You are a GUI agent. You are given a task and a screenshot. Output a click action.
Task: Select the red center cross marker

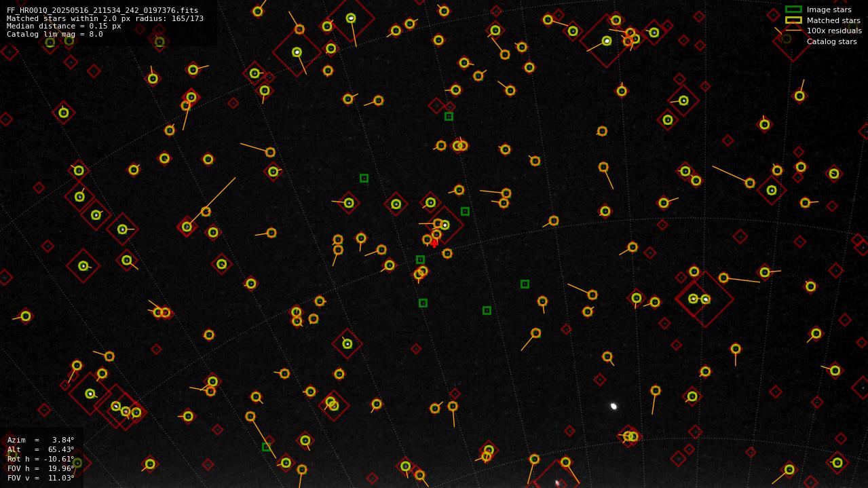click(434, 243)
